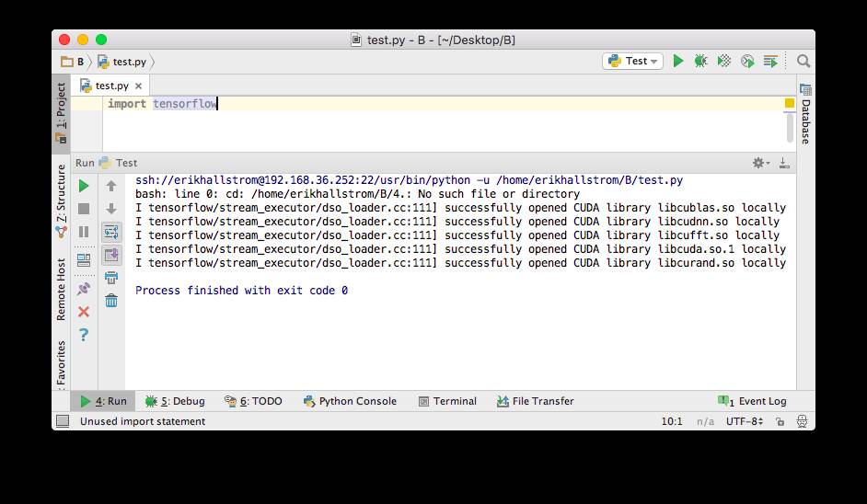Open the Favorites side panel

pyautogui.click(x=61, y=363)
